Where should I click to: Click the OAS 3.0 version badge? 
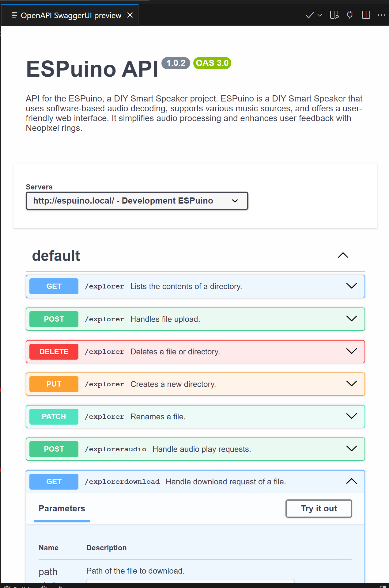pos(212,63)
